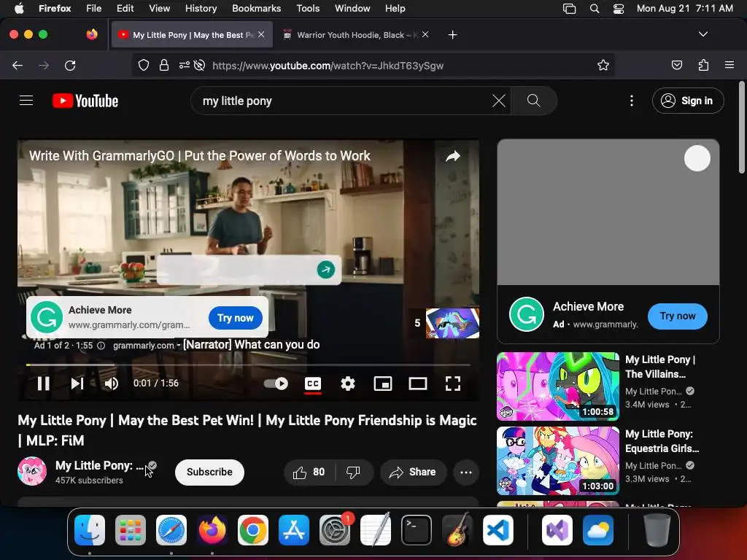Pause the video with the pause button
747x560 pixels.
point(43,384)
